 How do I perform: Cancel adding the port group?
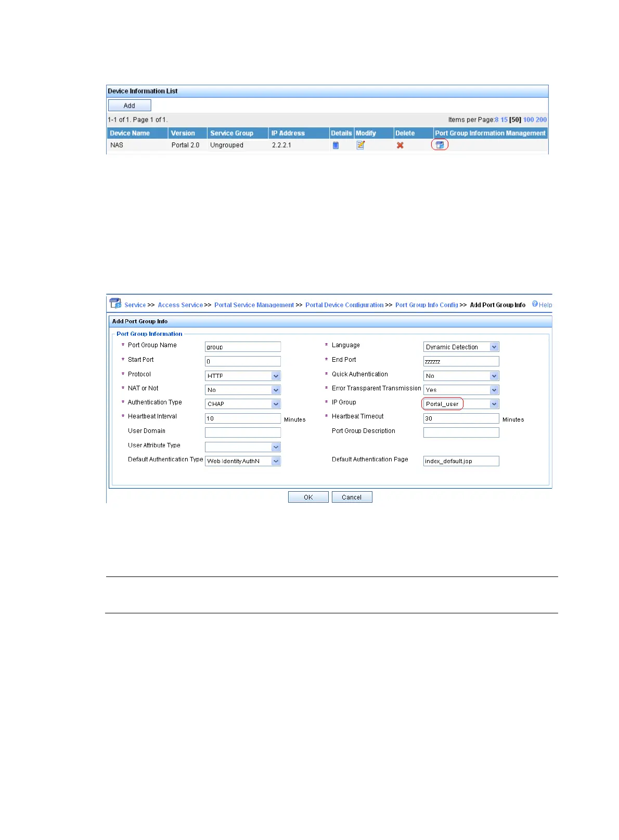352,497
